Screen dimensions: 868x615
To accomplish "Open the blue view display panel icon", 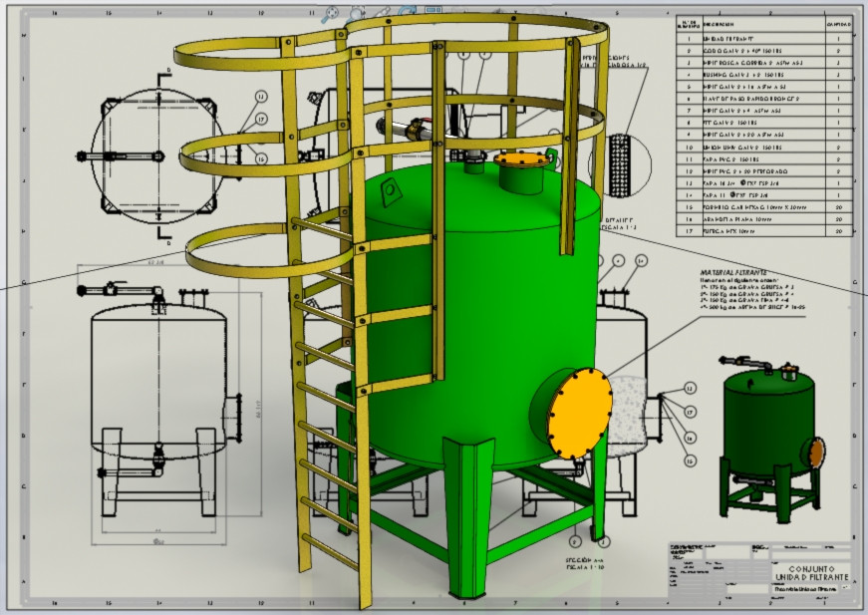I will tap(433, 9).
